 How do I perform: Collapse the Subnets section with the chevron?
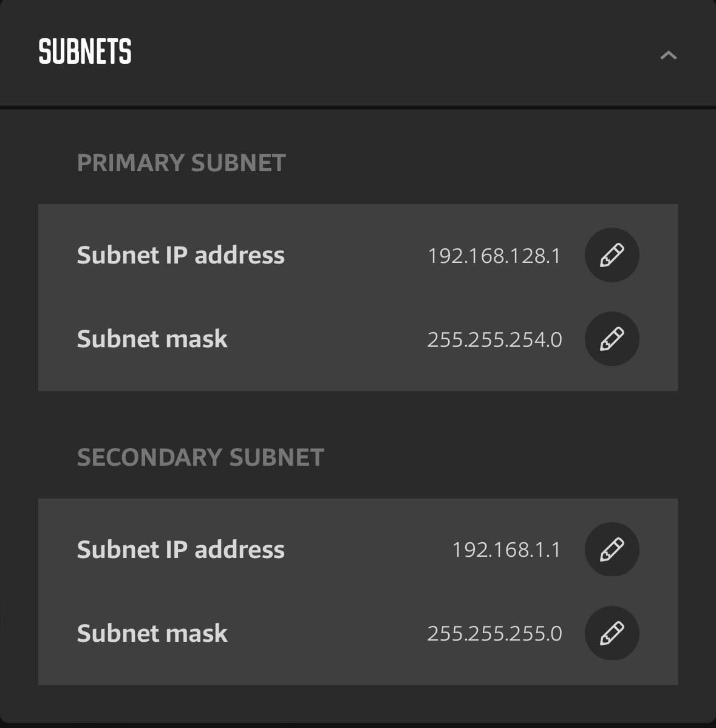coord(668,55)
